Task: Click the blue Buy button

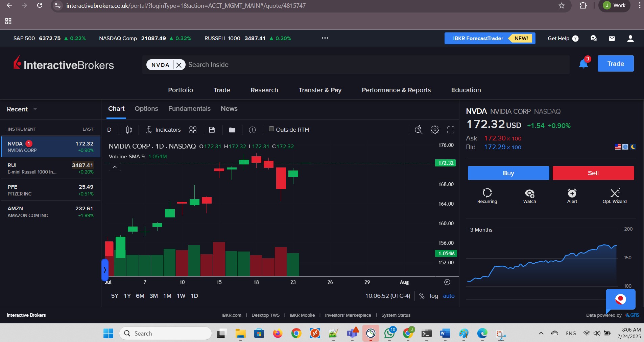Action: (x=508, y=173)
